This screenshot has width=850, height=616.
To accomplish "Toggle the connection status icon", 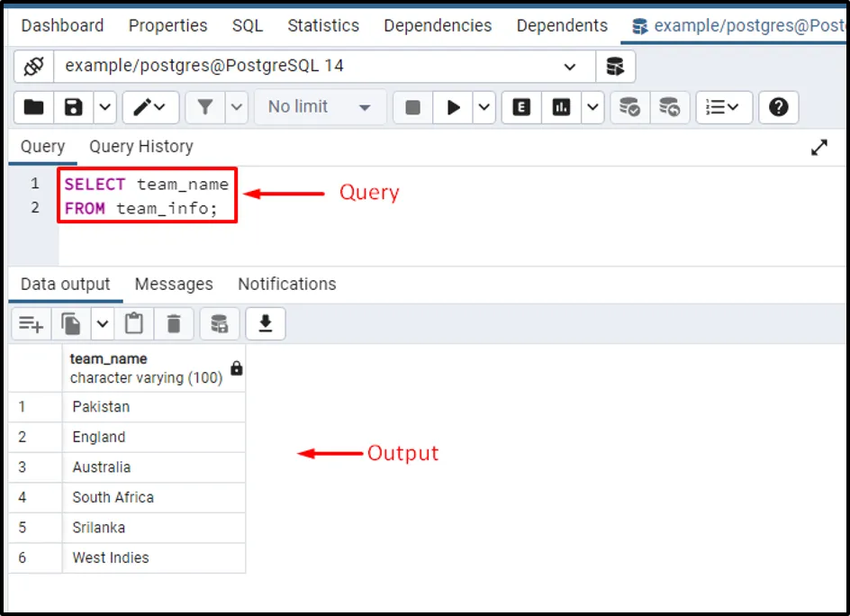I will [34, 67].
